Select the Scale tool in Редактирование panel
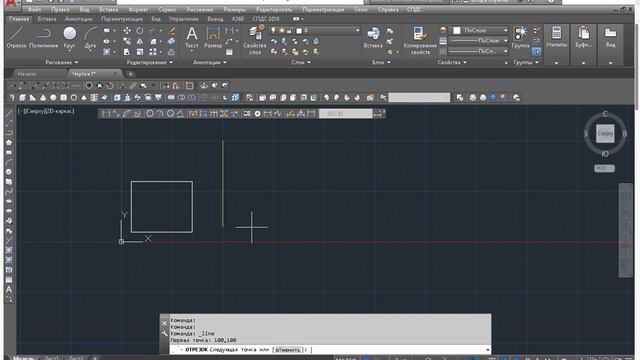This screenshot has height=360, width=640. 140,52
